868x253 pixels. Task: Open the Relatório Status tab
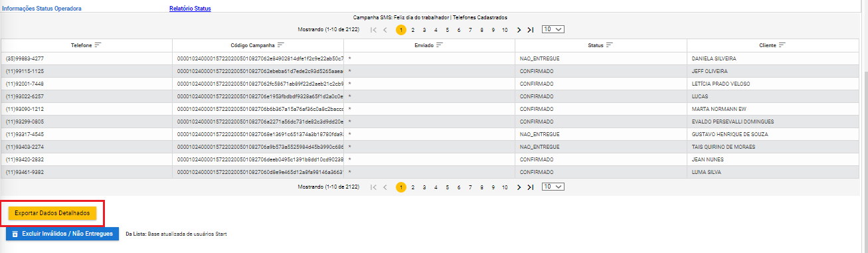point(190,9)
